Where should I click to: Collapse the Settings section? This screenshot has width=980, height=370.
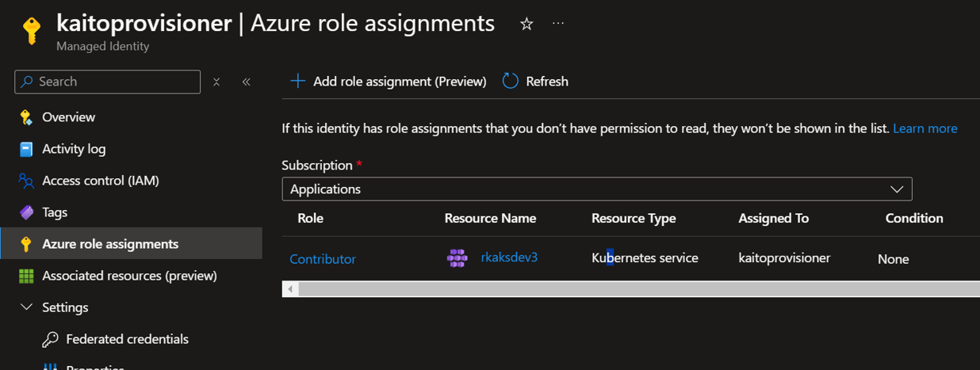[x=26, y=307]
